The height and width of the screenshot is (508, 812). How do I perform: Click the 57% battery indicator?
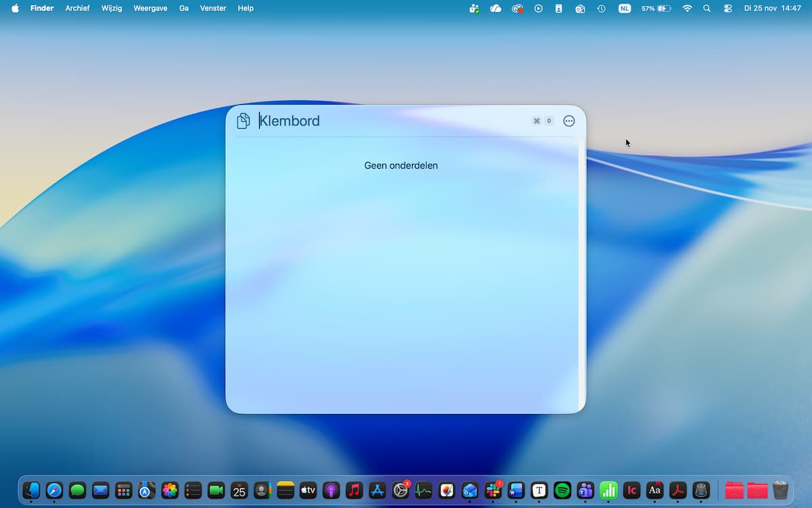point(656,8)
